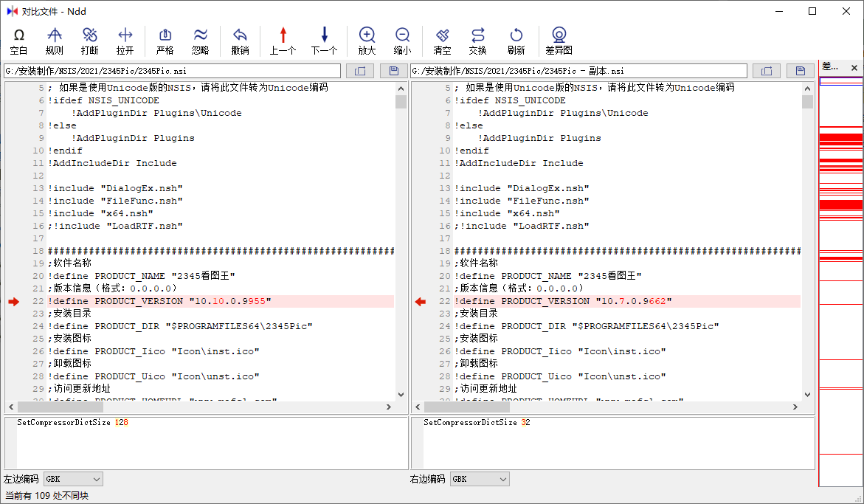Click the 空白 (whitespace) toolbar icon
Viewport: 864px width, 504px height.
(x=19, y=41)
